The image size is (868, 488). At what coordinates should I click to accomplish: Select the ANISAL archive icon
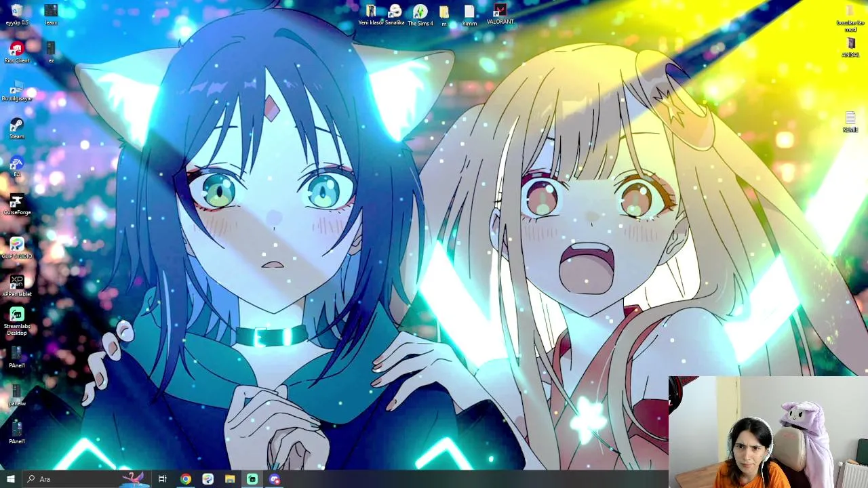coord(850,48)
